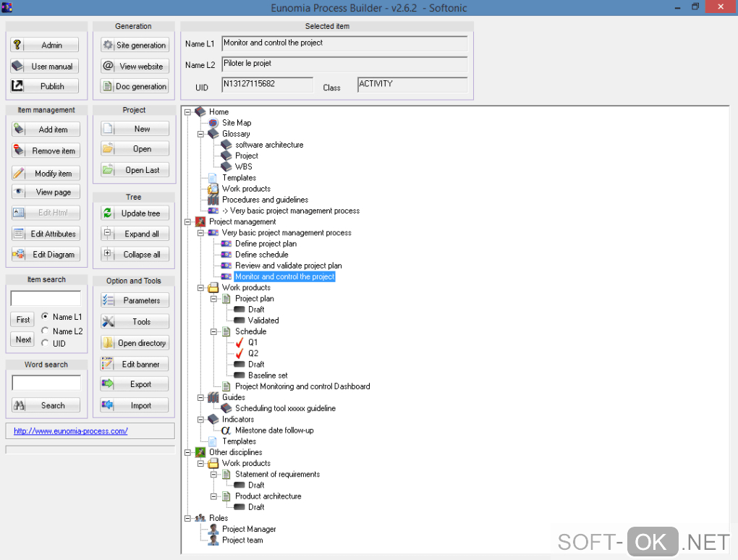Click the New project page icon
The height and width of the screenshot is (560, 738).
pyautogui.click(x=108, y=129)
